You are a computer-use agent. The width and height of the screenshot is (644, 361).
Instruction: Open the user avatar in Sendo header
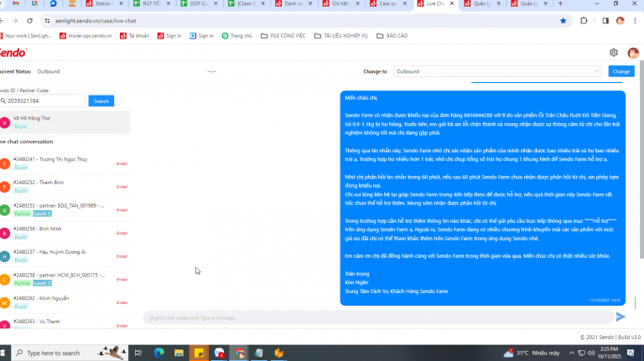pyautogui.click(x=633, y=53)
